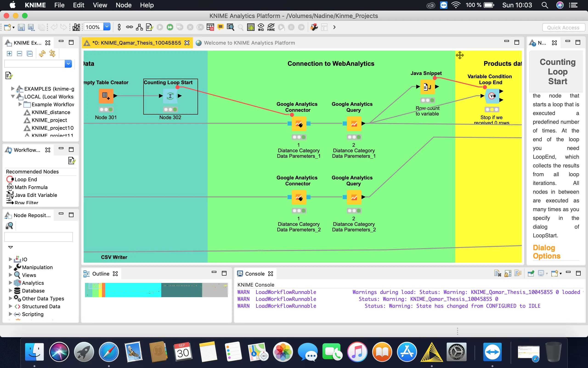Select the Empty Table Creator node 301
Viewport: 588px width, 368px height.
(x=106, y=96)
